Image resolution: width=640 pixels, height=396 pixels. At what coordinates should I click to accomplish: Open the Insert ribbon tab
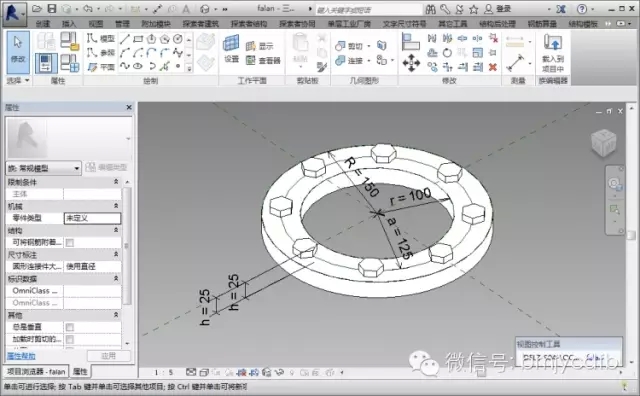(x=69, y=24)
